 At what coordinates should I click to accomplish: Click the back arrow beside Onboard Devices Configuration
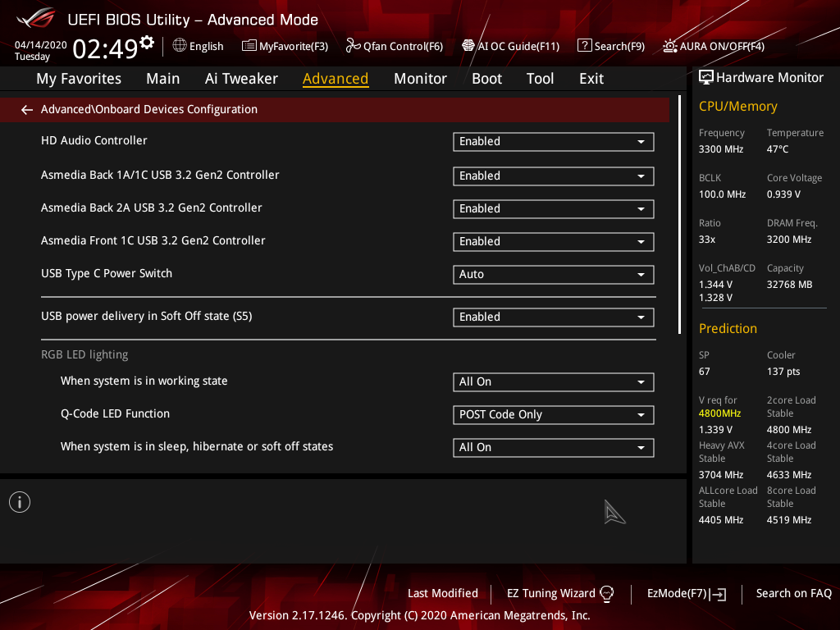(x=27, y=110)
